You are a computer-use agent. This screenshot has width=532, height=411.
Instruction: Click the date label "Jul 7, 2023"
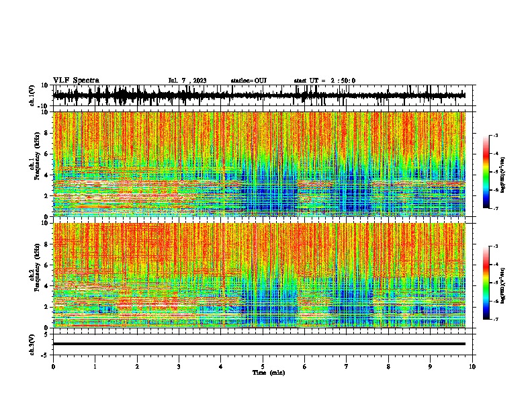click(x=187, y=81)
